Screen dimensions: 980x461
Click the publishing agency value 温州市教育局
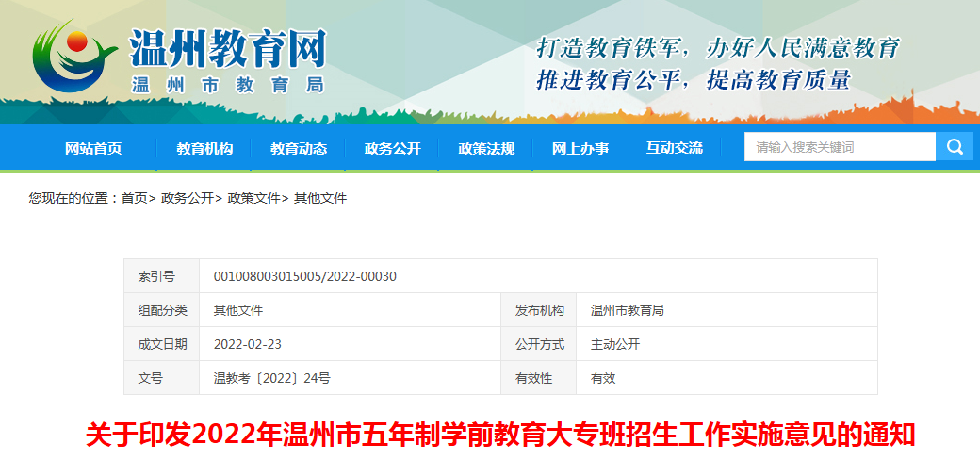pos(627,310)
